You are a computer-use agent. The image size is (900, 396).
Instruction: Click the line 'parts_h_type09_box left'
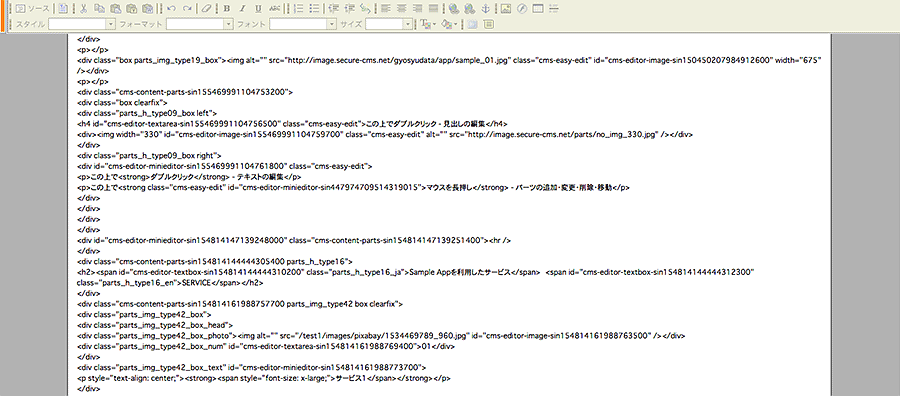coord(147,113)
